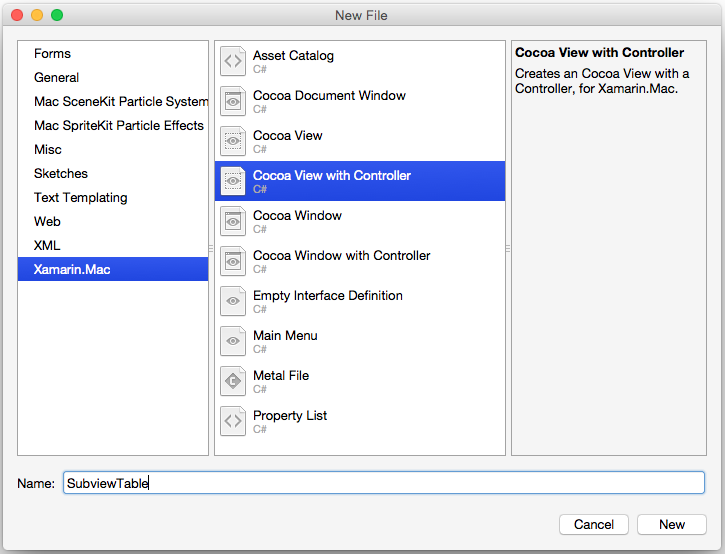Choose Cocoa Window with Controller icon
725x554 pixels.
point(233,261)
